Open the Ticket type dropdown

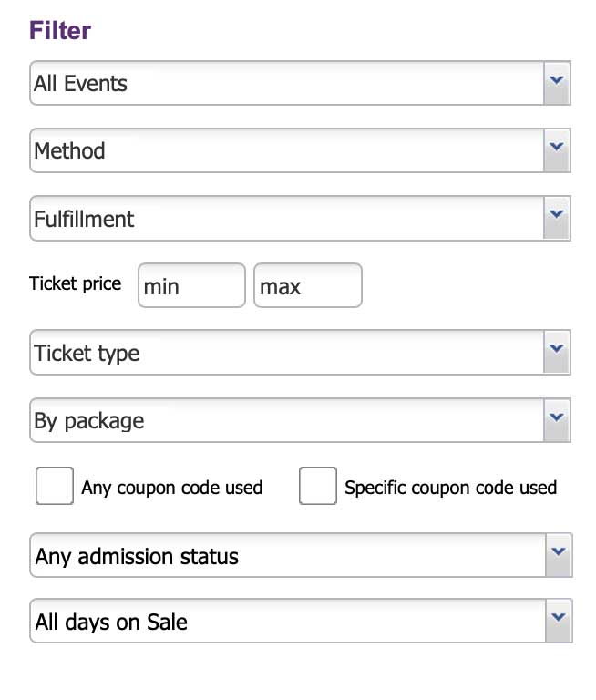[x=300, y=353]
